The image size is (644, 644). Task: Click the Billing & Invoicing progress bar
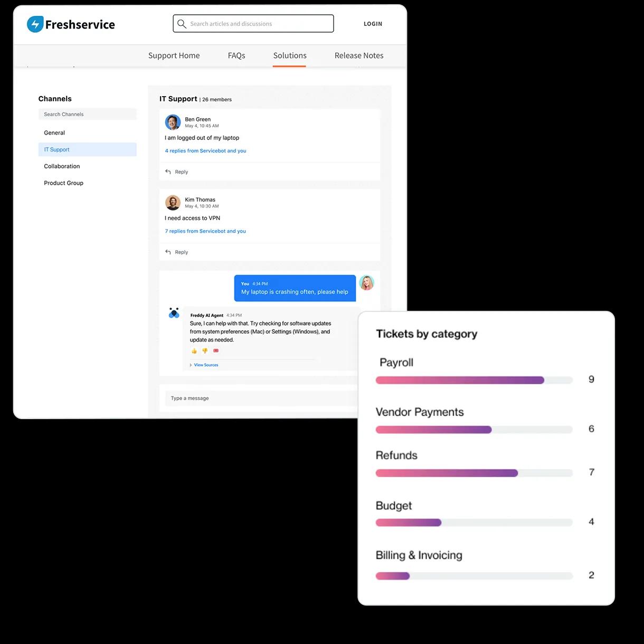(474, 576)
